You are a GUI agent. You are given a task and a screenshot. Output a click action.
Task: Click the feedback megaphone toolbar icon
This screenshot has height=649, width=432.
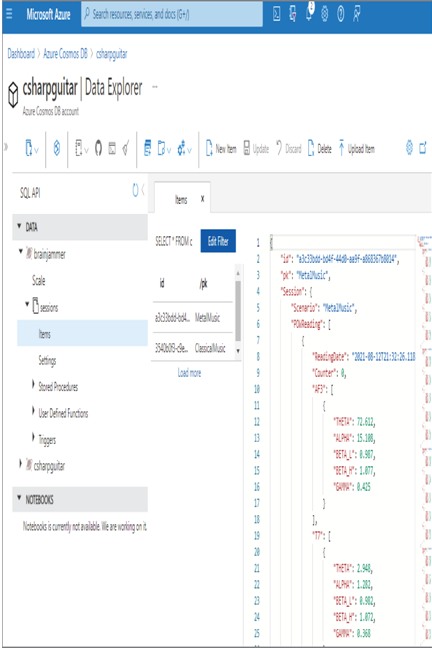(x=126, y=148)
